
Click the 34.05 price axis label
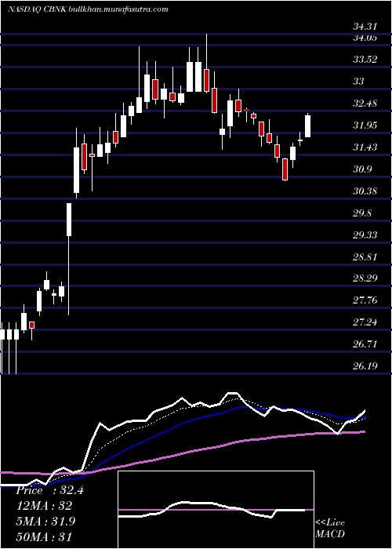click(x=366, y=38)
